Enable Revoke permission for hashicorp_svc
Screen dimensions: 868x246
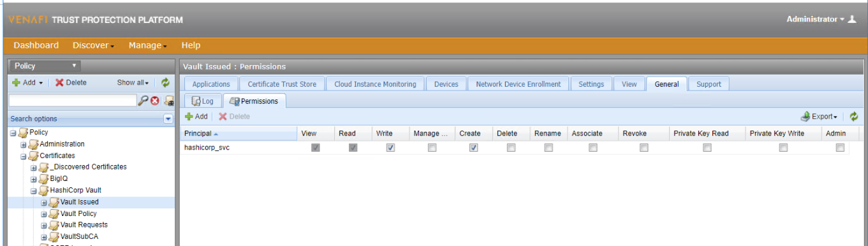pyautogui.click(x=644, y=148)
